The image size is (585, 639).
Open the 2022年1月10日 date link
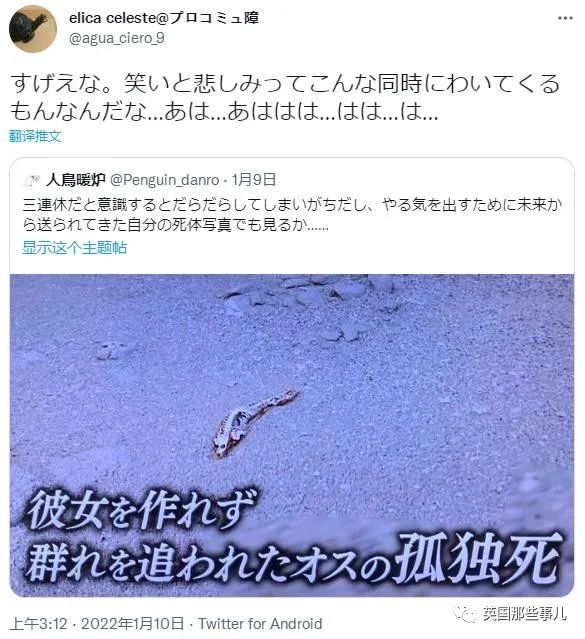tap(132, 624)
